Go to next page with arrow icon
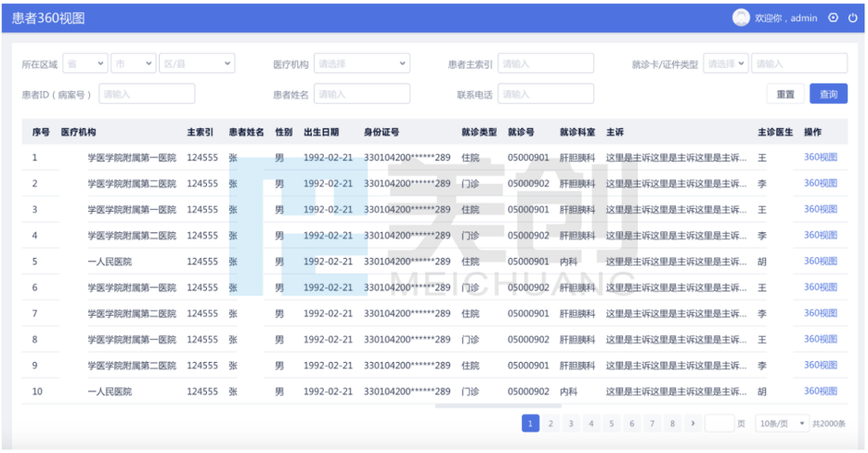 pos(693,423)
